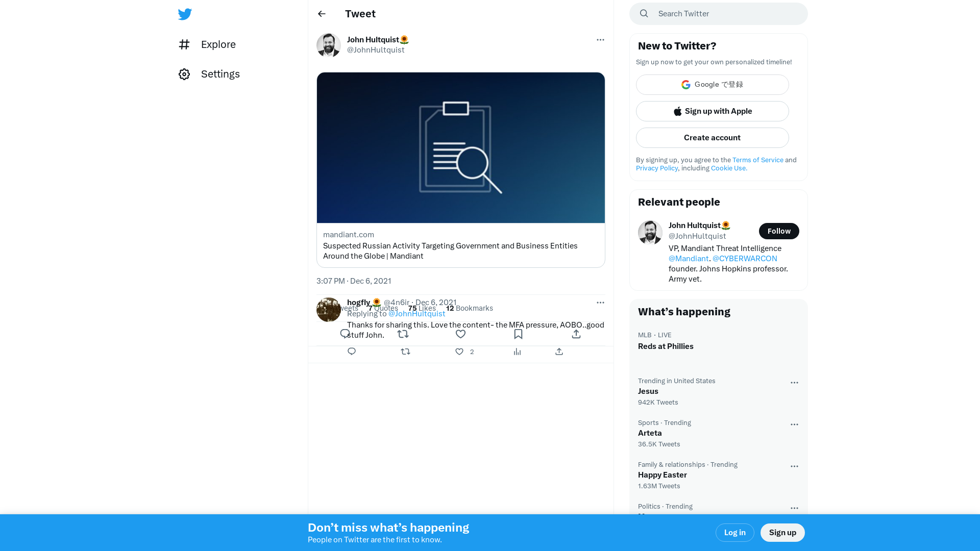Click the 3:07 PM Dec 6, 2021 timestamp
The height and width of the screenshot is (551, 980).
click(x=354, y=281)
